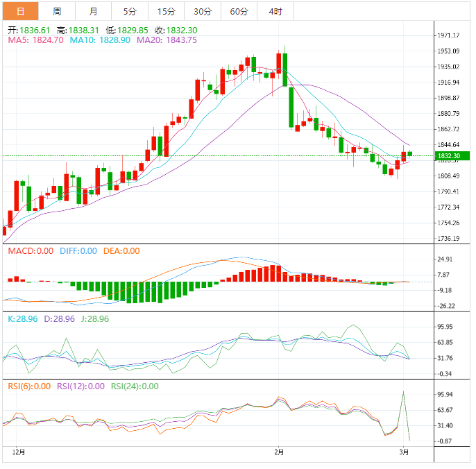The width and height of the screenshot is (476, 469).
Task: Click the DEA:0.00 indicator label
Action: tap(121, 251)
